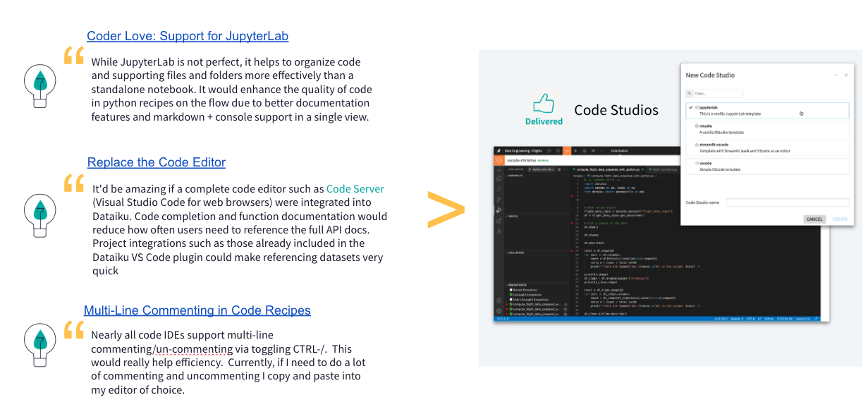Select the streamlit-vscode template option
The width and height of the screenshot is (868, 419).
(x=767, y=147)
